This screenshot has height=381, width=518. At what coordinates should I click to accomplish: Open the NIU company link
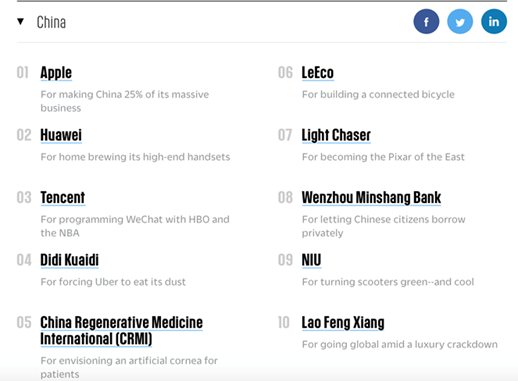311,260
